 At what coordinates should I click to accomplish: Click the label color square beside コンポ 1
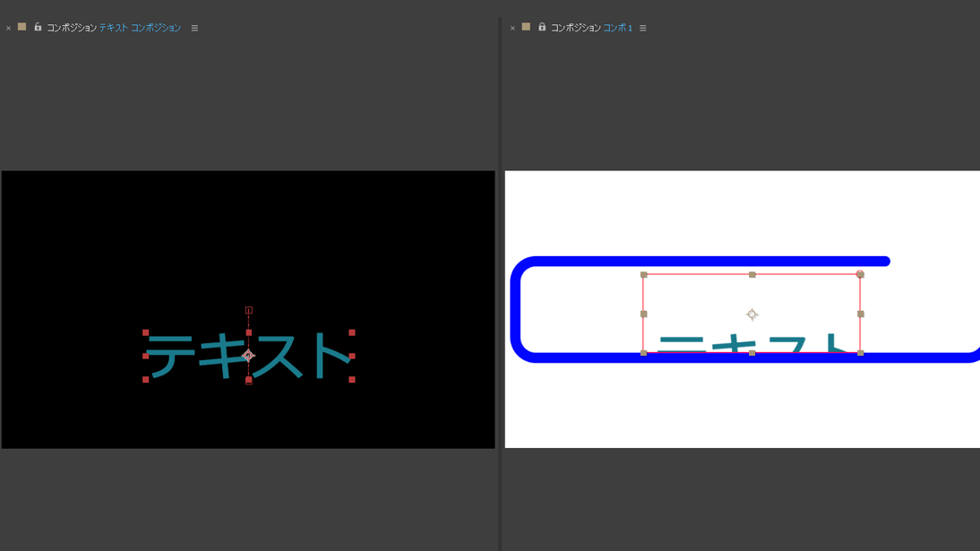point(527,28)
